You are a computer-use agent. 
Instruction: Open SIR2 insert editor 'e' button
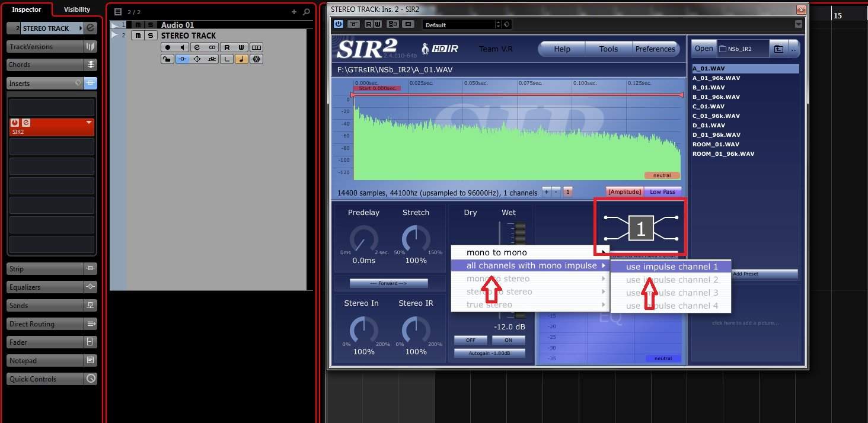[25, 123]
